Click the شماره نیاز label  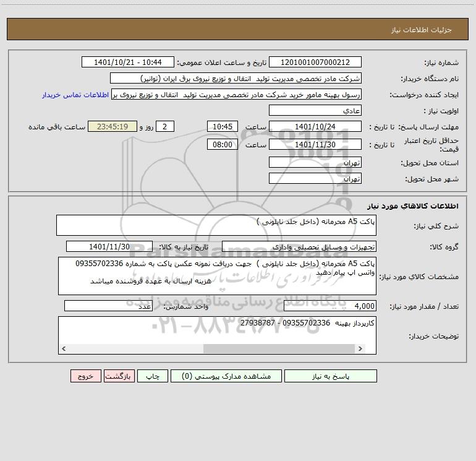tap(441, 62)
